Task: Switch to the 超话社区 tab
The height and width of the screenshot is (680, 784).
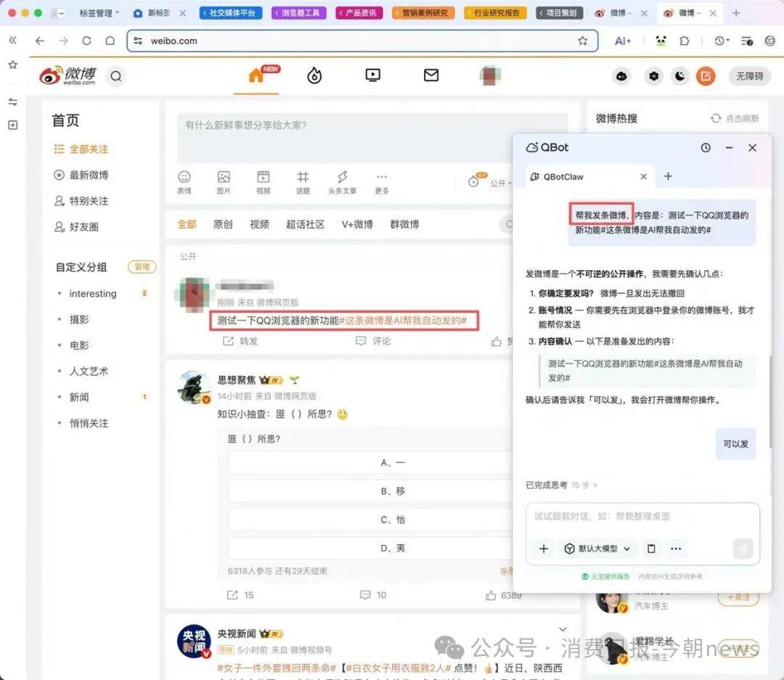Action: point(305,224)
